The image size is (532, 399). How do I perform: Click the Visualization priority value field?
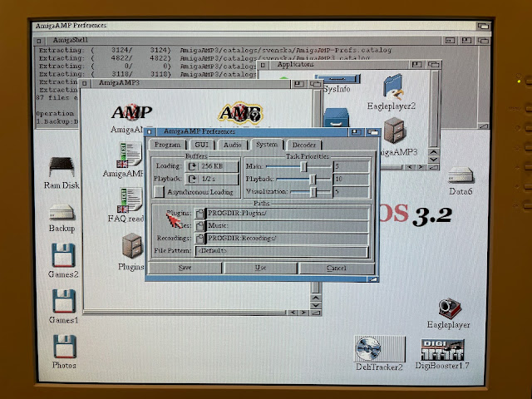click(351, 192)
